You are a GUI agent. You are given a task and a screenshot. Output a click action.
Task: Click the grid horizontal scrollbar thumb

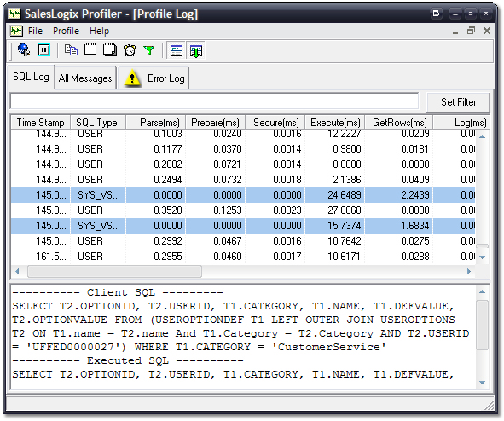point(115,271)
